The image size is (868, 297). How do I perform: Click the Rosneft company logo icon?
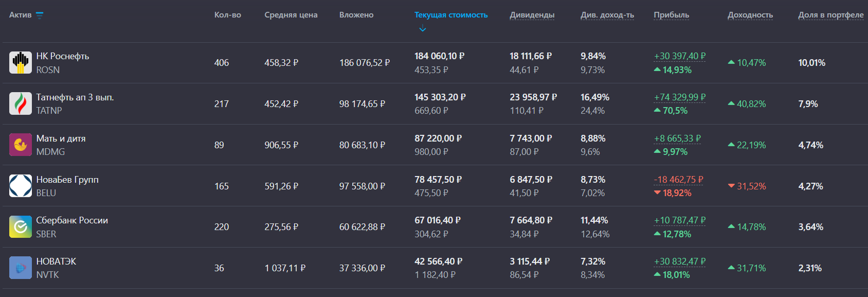21,63
